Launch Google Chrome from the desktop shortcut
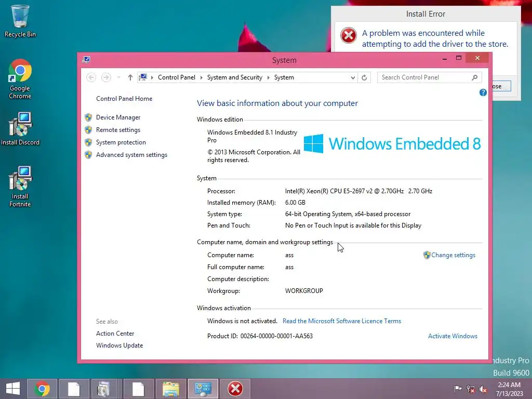Screen dimensions: 532x399 point(20,79)
